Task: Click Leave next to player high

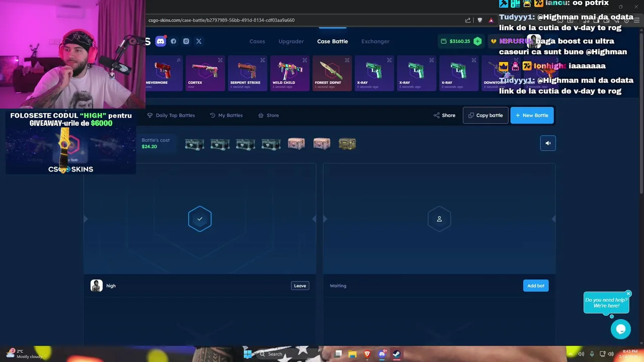Action: [x=300, y=286]
